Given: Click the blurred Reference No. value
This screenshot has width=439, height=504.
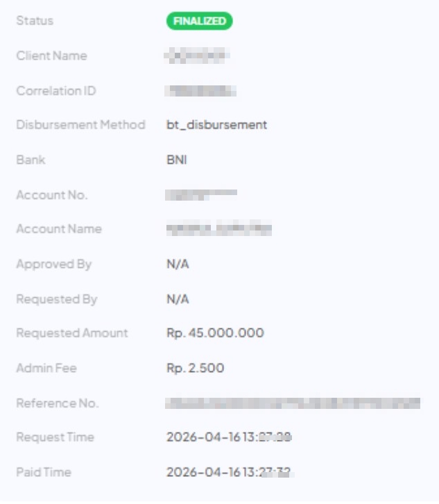Looking at the screenshot, I should click(x=293, y=403).
